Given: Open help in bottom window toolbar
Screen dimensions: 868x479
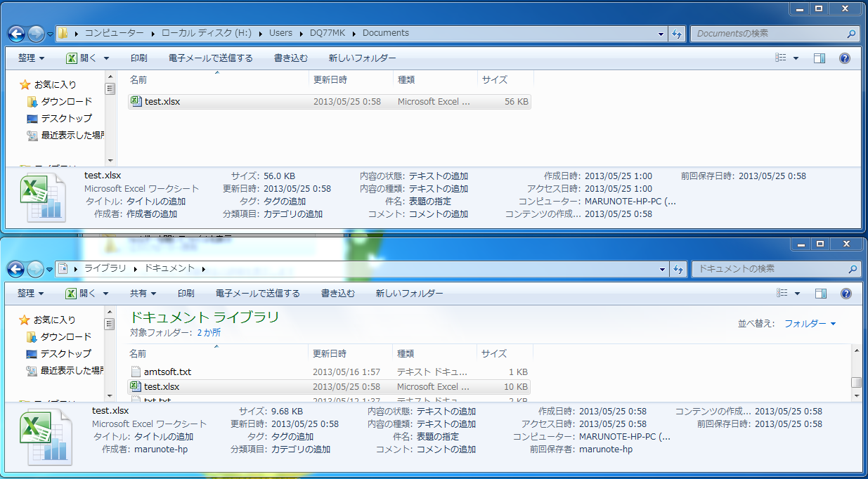Looking at the screenshot, I should pyautogui.click(x=845, y=294).
